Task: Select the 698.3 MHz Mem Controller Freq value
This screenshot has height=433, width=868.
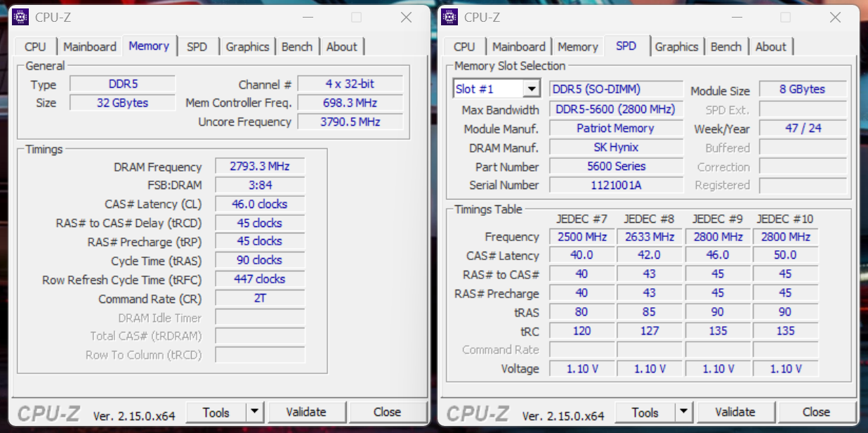Action: [350, 103]
